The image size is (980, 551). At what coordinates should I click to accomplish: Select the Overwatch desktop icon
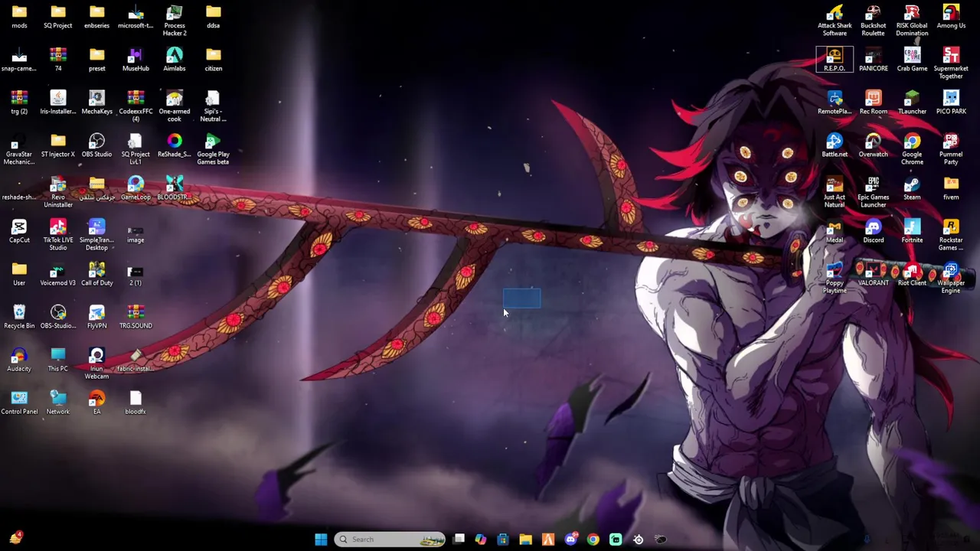(873, 145)
